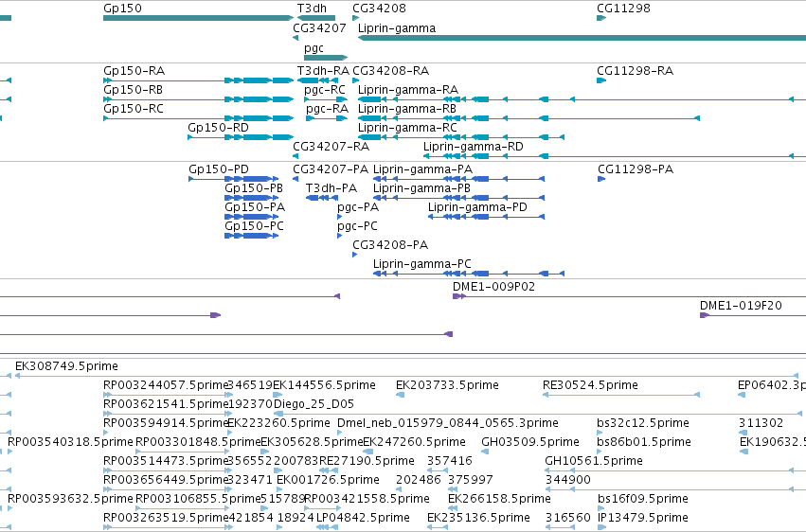Select the EK247260.5prime EST label

click(414, 442)
